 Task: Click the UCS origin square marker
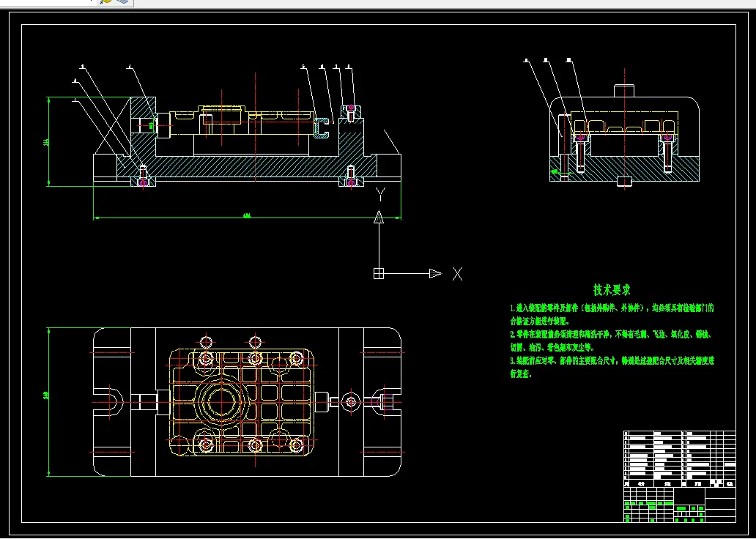[x=379, y=273]
